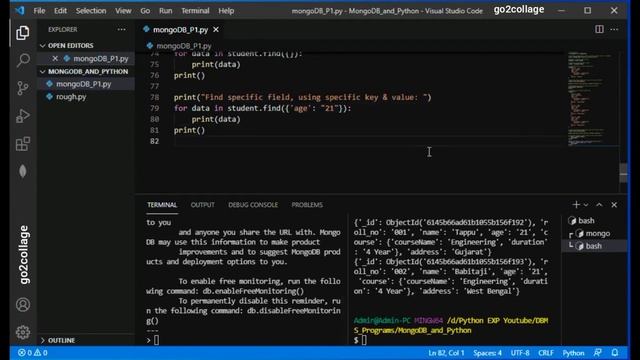Image resolution: width=640 pixels, height=360 pixels.
Task: Open the Run and Debug view
Action: tap(23, 116)
